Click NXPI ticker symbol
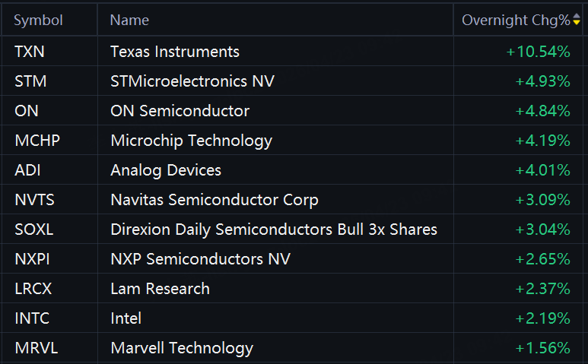The height and width of the screenshot is (364, 588). coord(32,259)
